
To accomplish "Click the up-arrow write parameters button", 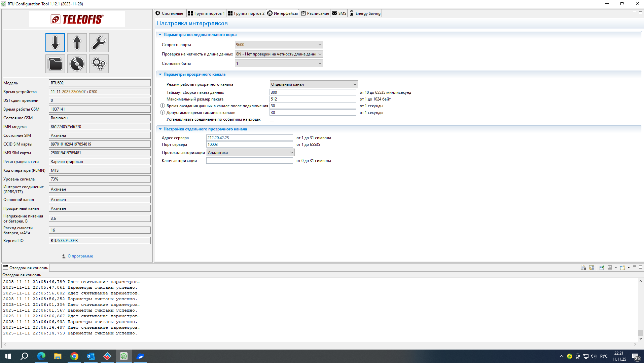I will [77, 43].
